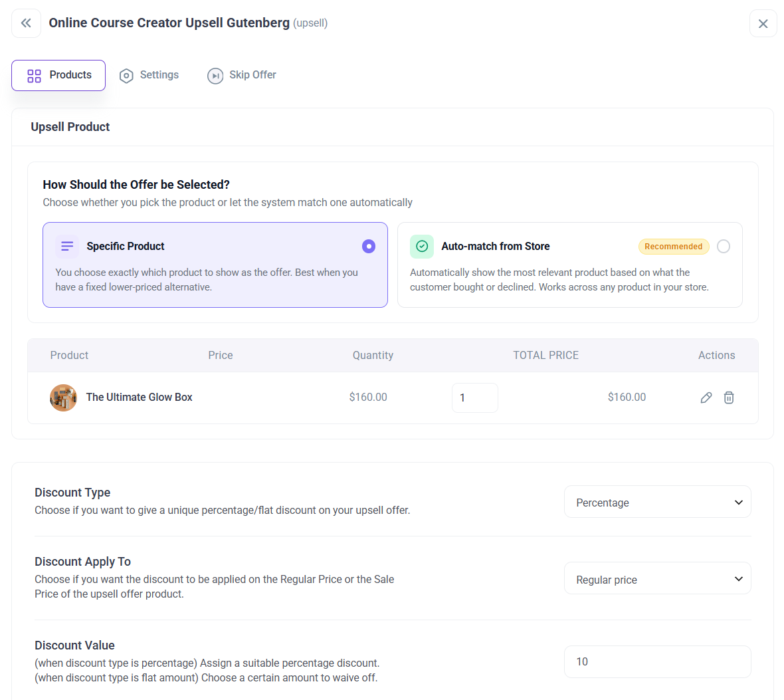Switch to the Settings tab
This screenshot has height=700, width=784.
[149, 75]
